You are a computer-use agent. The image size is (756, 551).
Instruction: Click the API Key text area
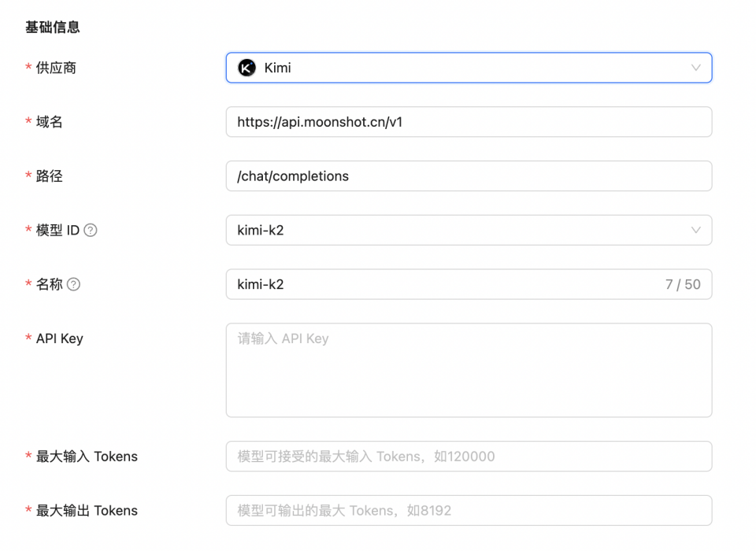coord(469,370)
